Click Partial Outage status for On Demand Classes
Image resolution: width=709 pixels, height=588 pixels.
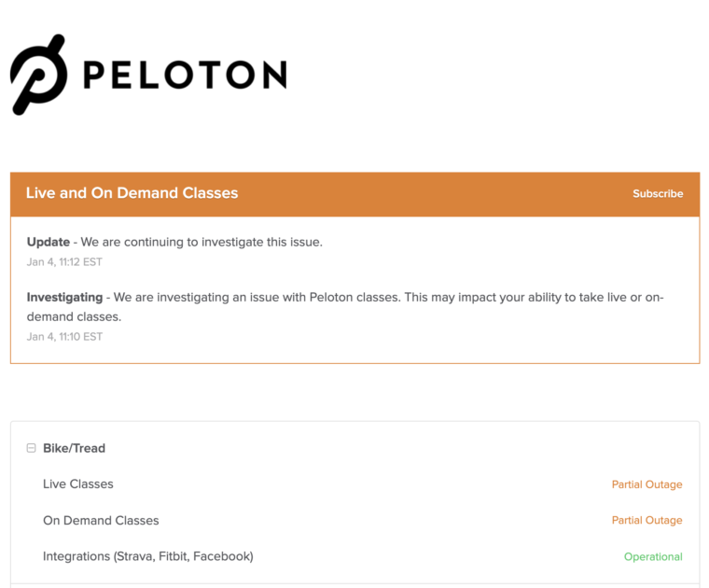pos(646,521)
